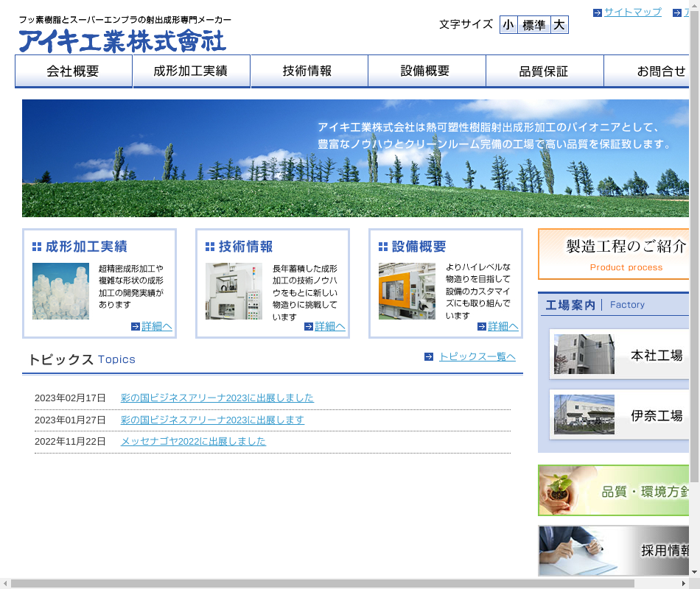
Task: Open 詳細へ link under 成形加工実績
Action: [x=157, y=326]
